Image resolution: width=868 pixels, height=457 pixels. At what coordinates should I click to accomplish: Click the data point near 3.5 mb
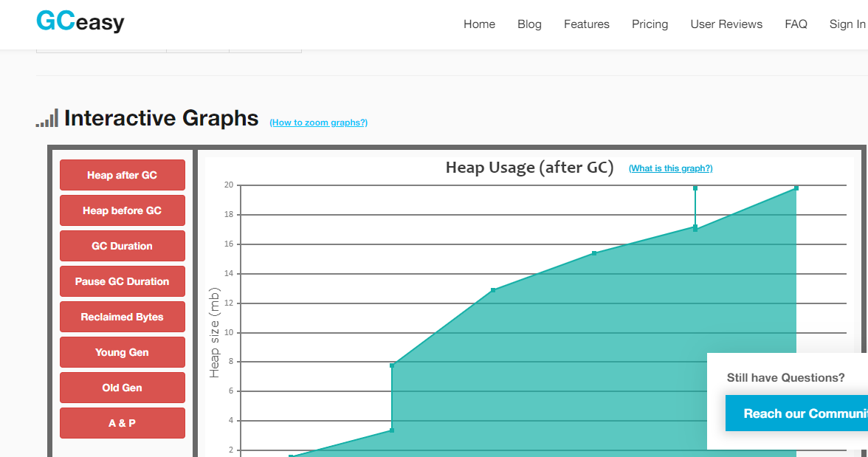392,430
